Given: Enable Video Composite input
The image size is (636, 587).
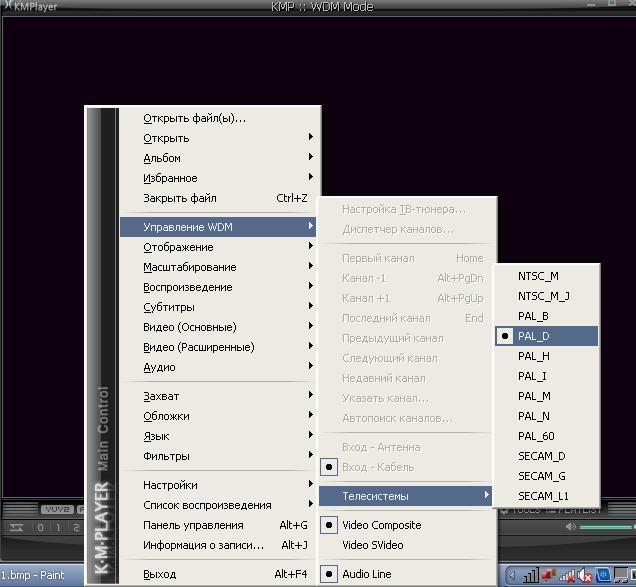Looking at the screenshot, I should 381,525.
